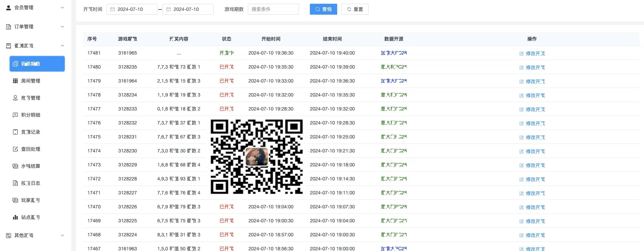Click game period 3161963 in last row

(x=128, y=249)
